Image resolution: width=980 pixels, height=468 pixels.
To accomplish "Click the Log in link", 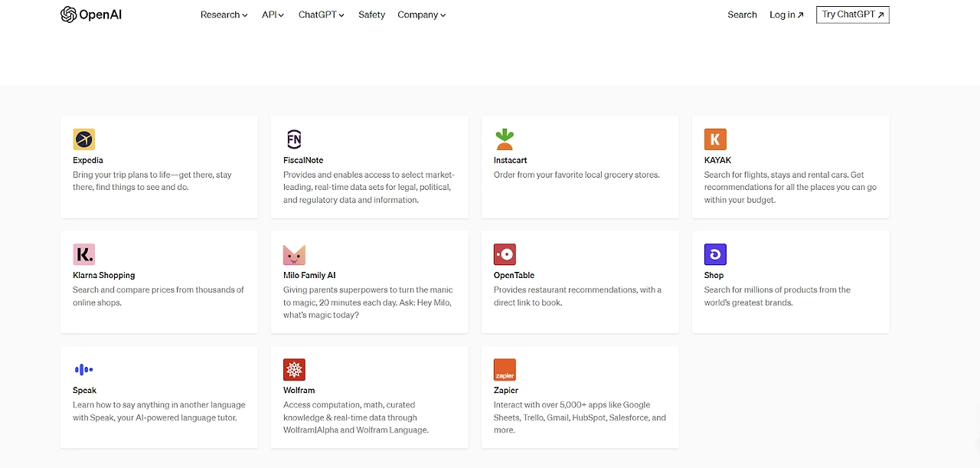I will coord(786,15).
